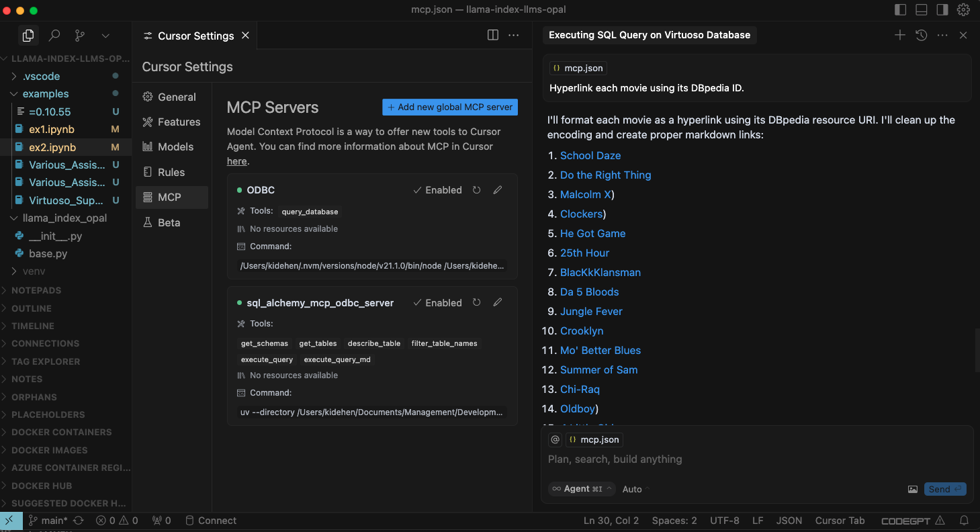Viewport: 980px width, 532px height.
Task: Expand the .vscode folder
Action: point(41,77)
